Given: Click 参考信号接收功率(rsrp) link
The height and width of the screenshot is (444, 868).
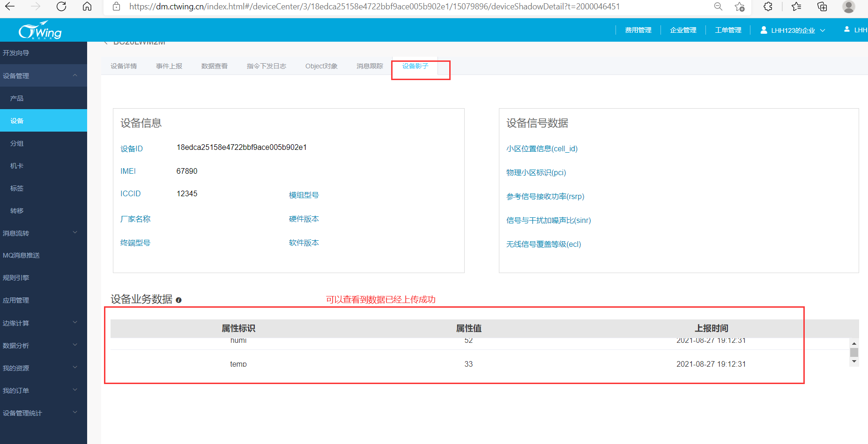Looking at the screenshot, I should (545, 196).
